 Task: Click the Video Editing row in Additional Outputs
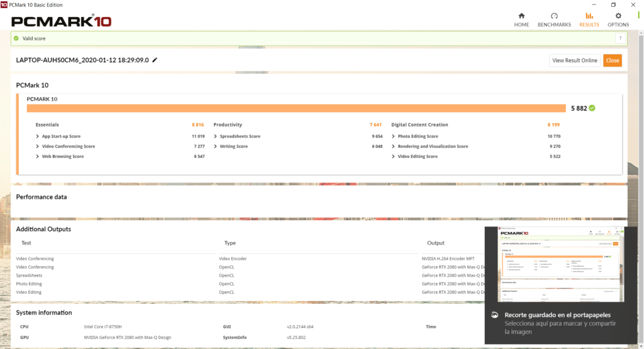click(29, 292)
